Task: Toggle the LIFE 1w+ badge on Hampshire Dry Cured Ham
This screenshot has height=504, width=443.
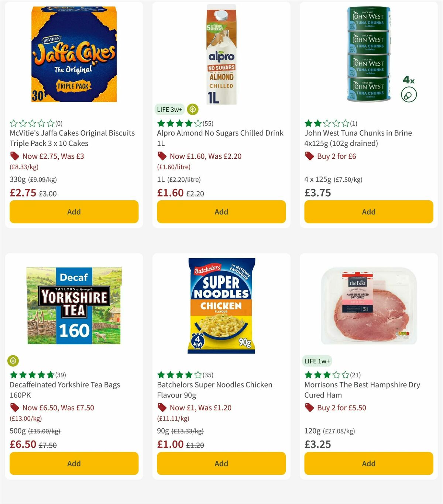Action: tap(317, 361)
